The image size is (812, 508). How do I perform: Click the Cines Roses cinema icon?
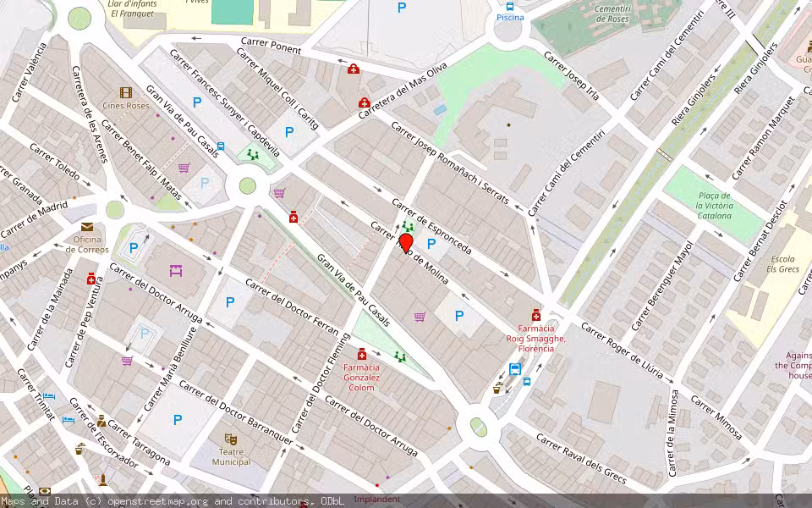click(x=126, y=94)
